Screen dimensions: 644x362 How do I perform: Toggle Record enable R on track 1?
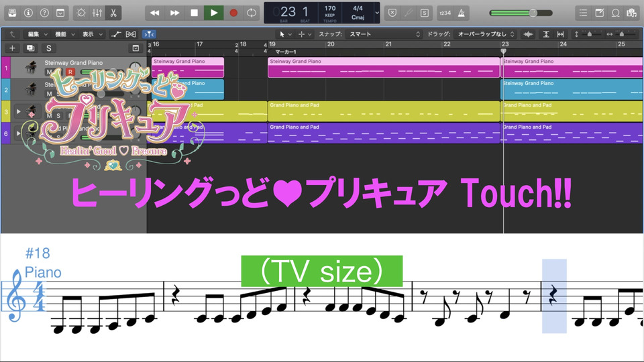pos(70,72)
